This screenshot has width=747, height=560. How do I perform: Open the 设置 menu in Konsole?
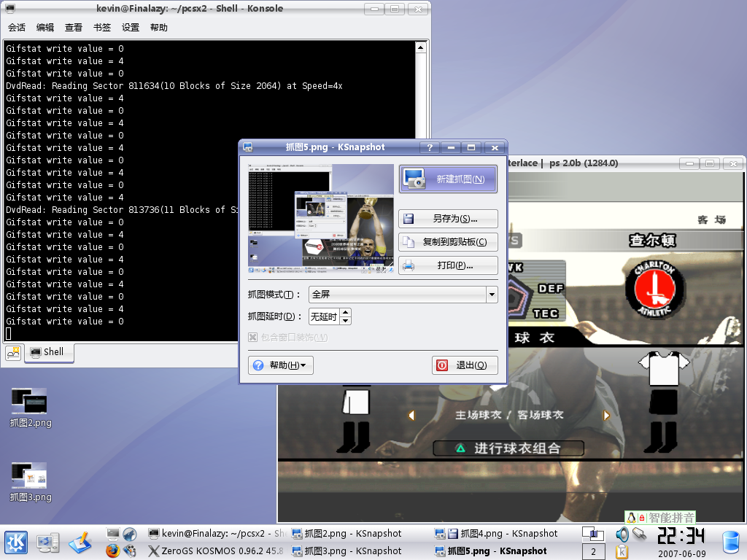[131, 28]
